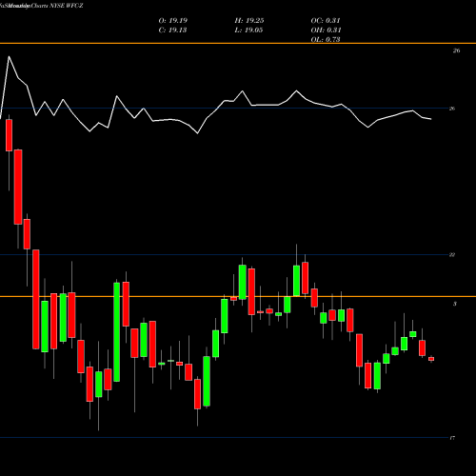
Task: Select the close value 'C: 19.13'
Action: click(x=172, y=30)
